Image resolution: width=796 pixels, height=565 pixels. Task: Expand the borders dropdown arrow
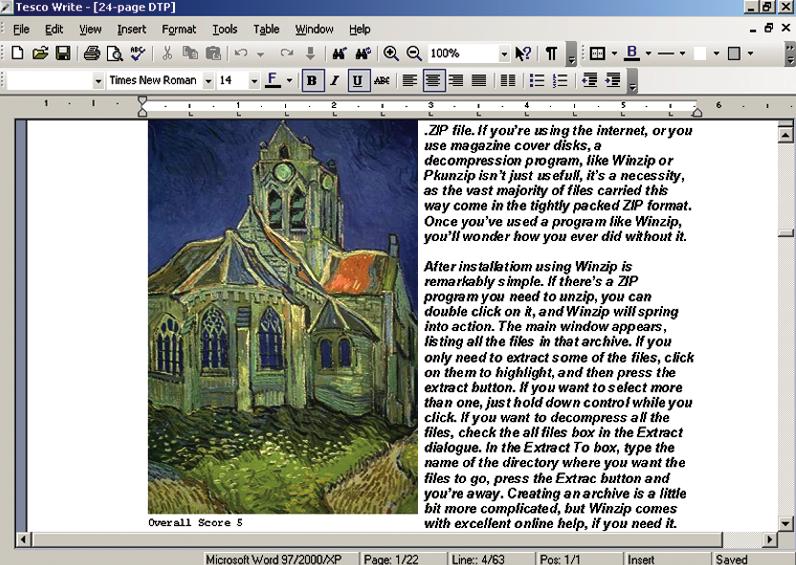click(614, 53)
